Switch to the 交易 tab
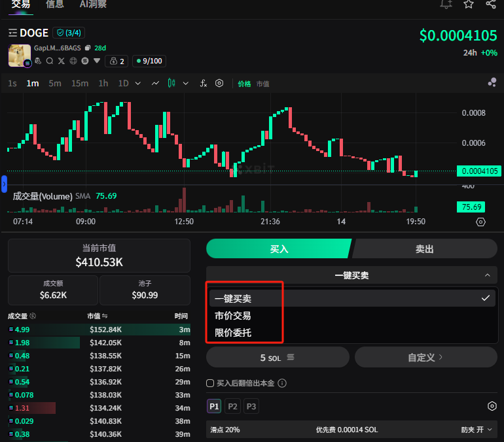 coord(21,5)
